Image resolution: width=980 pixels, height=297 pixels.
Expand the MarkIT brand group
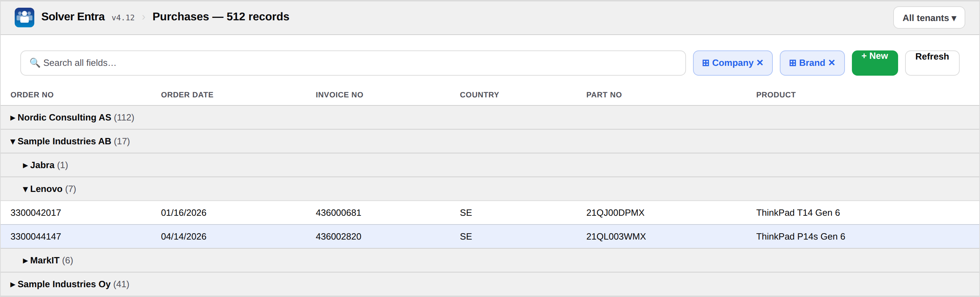point(25,261)
